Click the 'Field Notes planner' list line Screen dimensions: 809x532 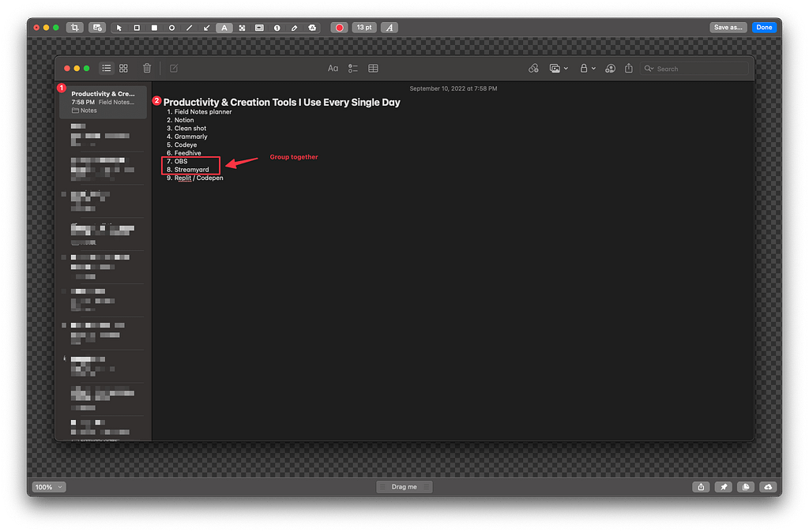203,112
